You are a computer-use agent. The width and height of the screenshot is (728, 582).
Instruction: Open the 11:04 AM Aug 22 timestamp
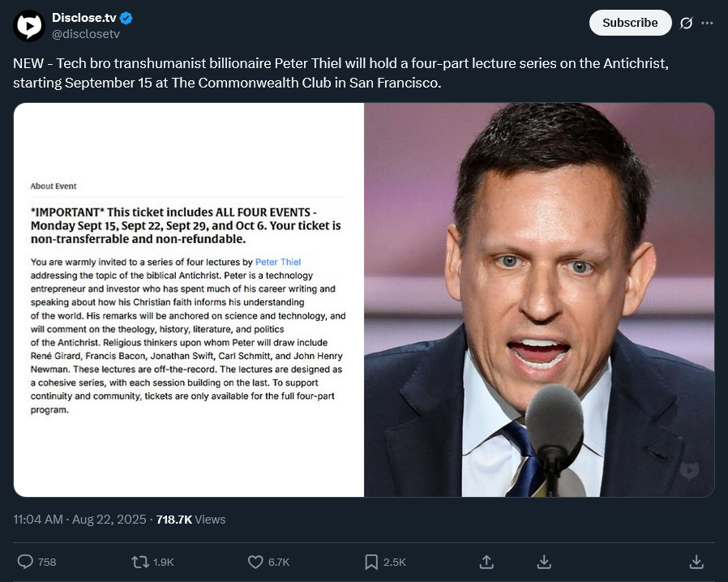click(x=81, y=519)
